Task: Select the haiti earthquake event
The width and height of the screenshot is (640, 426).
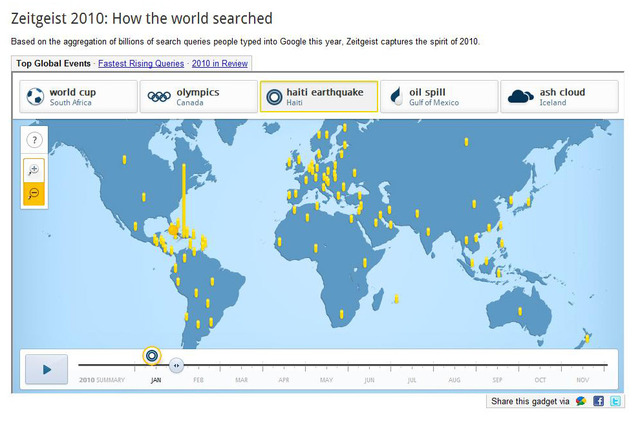Action: coord(318,96)
